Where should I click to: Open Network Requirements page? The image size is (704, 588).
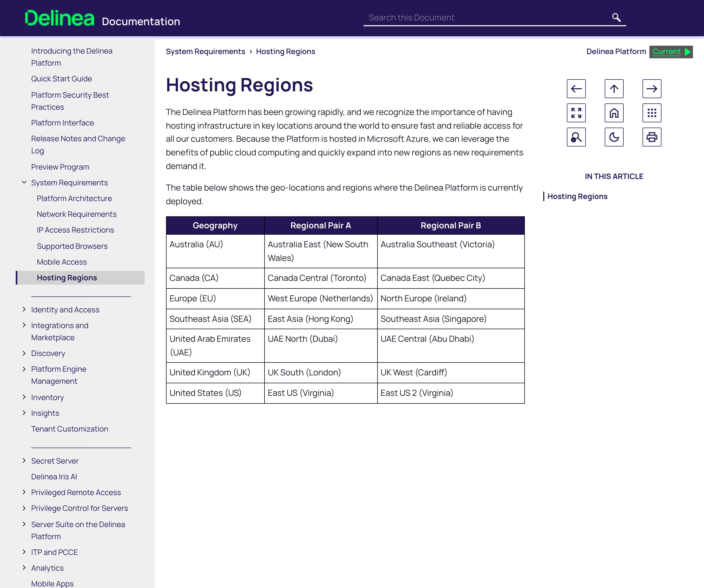click(77, 214)
